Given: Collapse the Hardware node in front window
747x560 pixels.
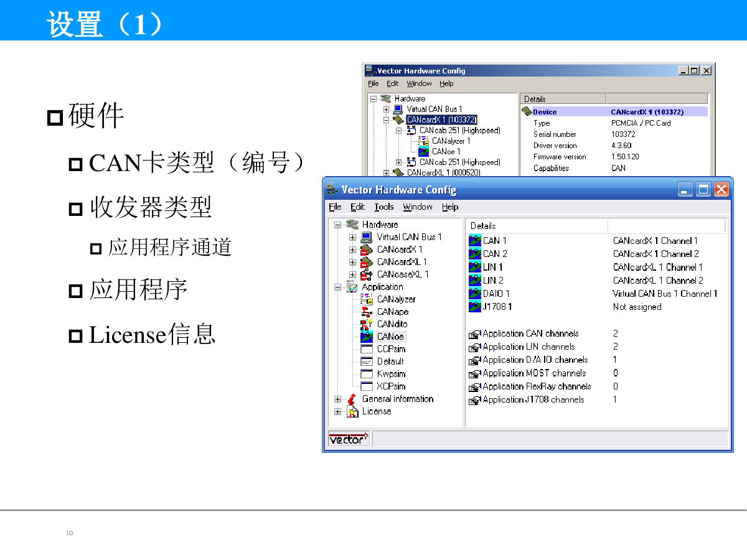Looking at the screenshot, I should click(337, 225).
